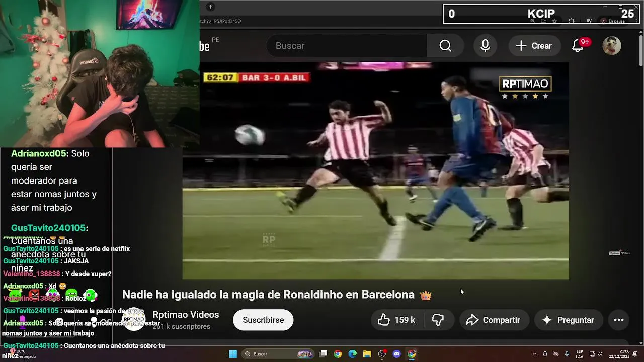
Task: Open File Explorer from the taskbar
Action: click(367, 354)
